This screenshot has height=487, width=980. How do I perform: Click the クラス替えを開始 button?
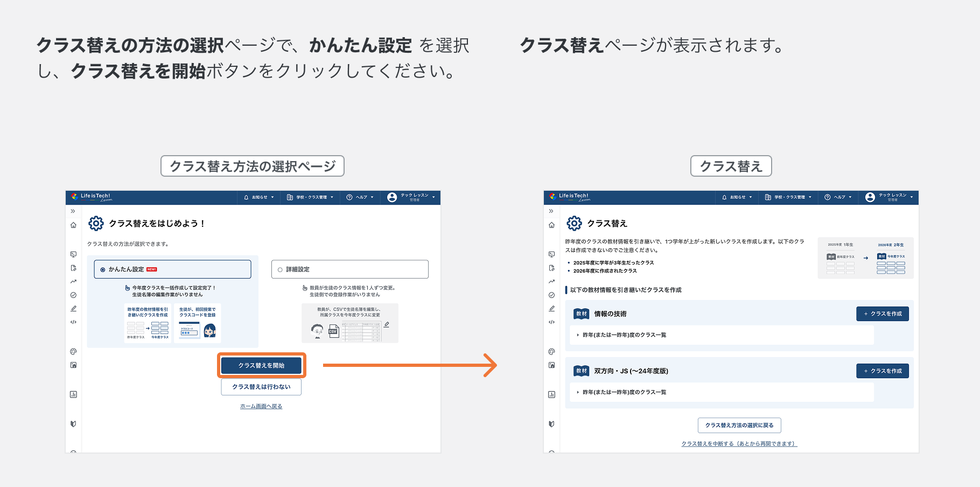pyautogui.click(x=261, y=365)
